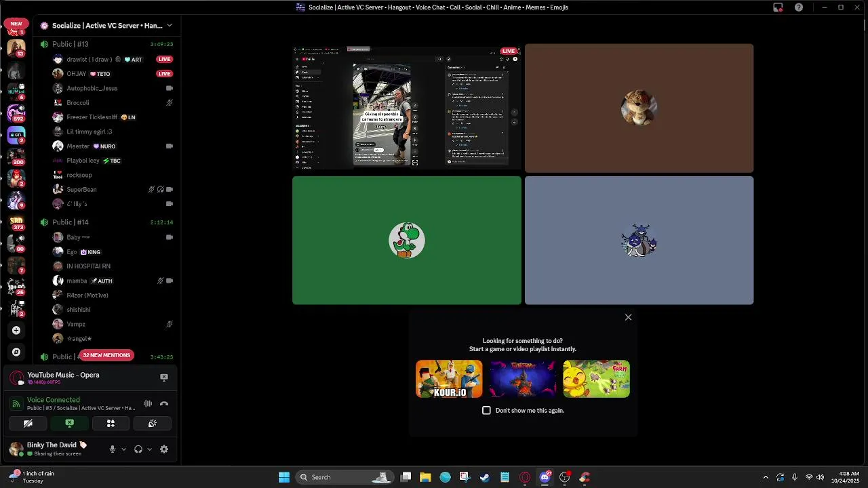Stop screen sharing with green screen button
Viewport: 868px width, 488px height.
tap(69, 424)
